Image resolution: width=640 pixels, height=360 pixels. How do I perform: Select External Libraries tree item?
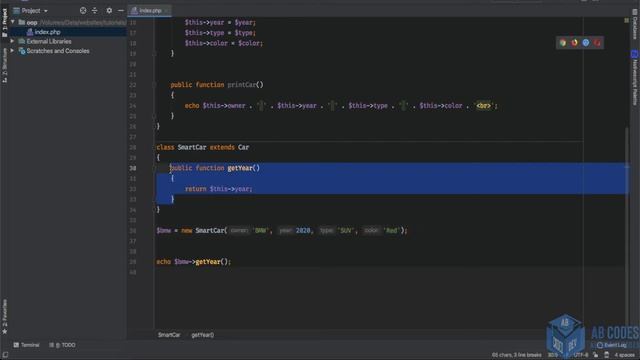pyautogui.click(x=49, y=41)
